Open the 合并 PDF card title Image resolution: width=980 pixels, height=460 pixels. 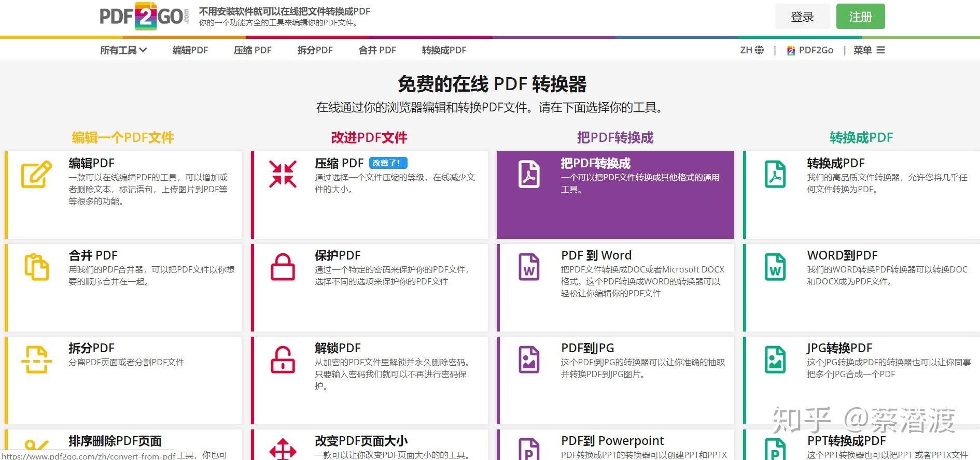93,255
